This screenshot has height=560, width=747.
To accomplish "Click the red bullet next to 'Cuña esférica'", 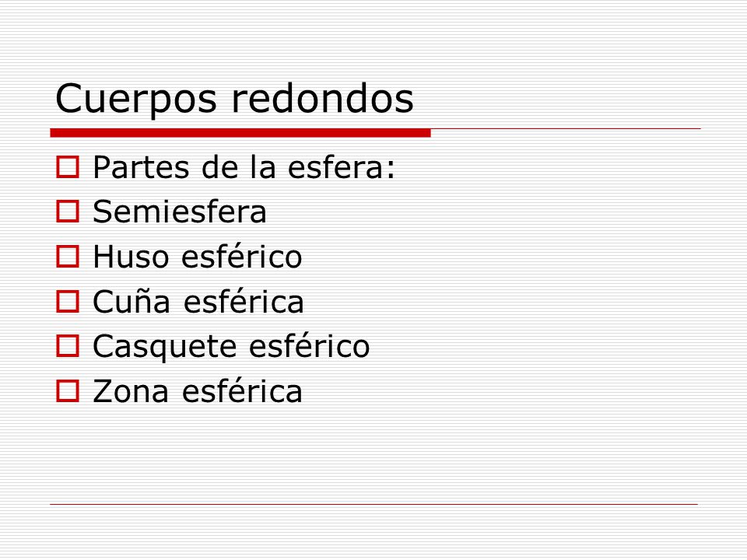I will pos(68,302).
